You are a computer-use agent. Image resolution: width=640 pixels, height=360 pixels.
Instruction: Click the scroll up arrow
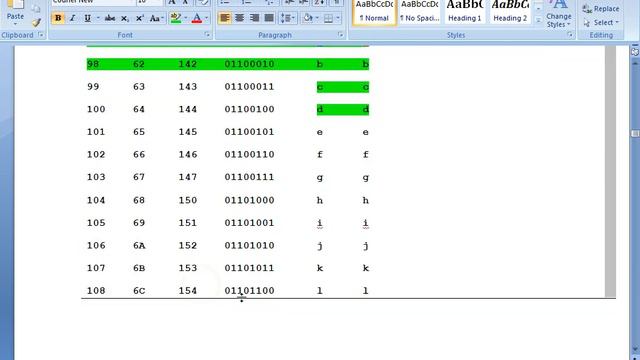(635, 64)
